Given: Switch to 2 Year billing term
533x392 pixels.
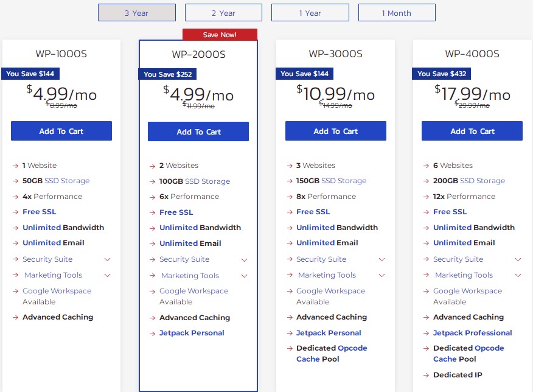Looking at the screenshot, I should coord(223,13).
